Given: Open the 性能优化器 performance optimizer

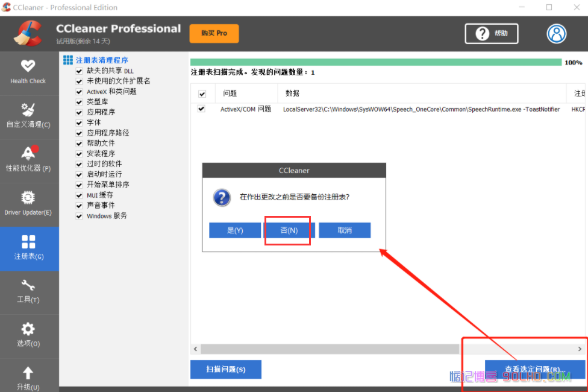Looking at the screenshot, I should pyautogui.click(x=28, y=160).
